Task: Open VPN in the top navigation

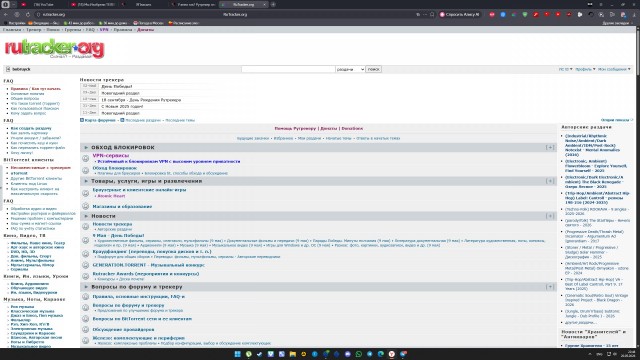Action: pyautogui.click(x=104, y=30)
